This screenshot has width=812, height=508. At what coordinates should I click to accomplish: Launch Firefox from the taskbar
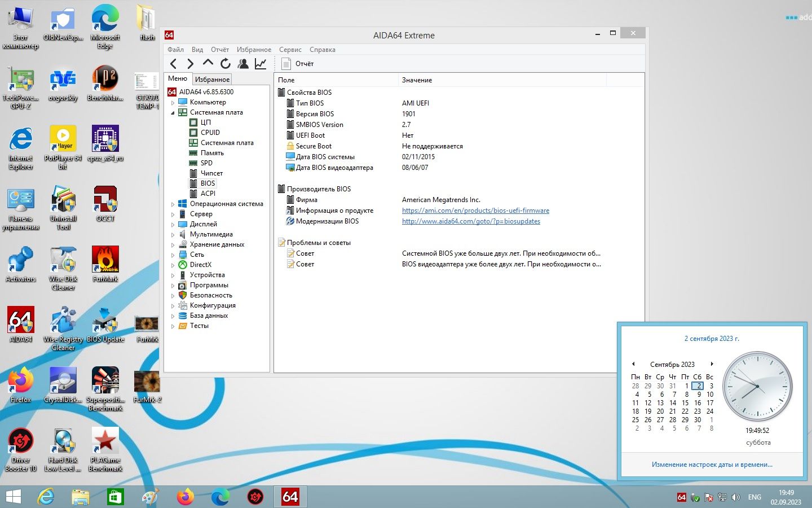[185, 497]
